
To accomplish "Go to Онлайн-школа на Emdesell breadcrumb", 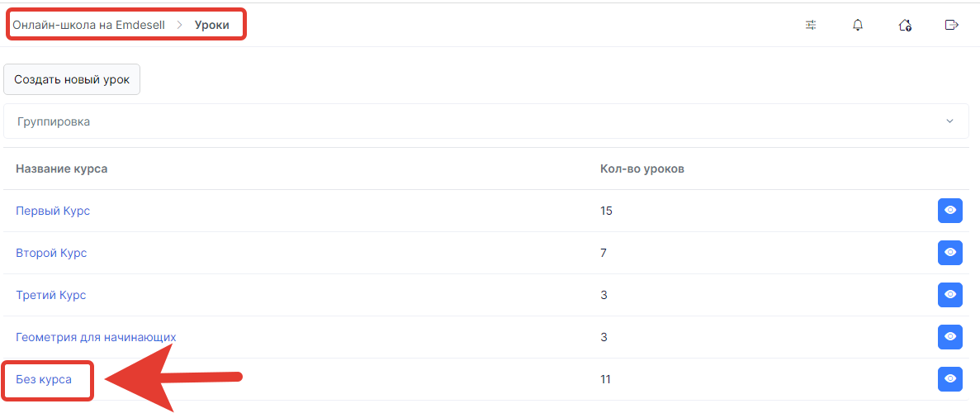I will (88, 25).
